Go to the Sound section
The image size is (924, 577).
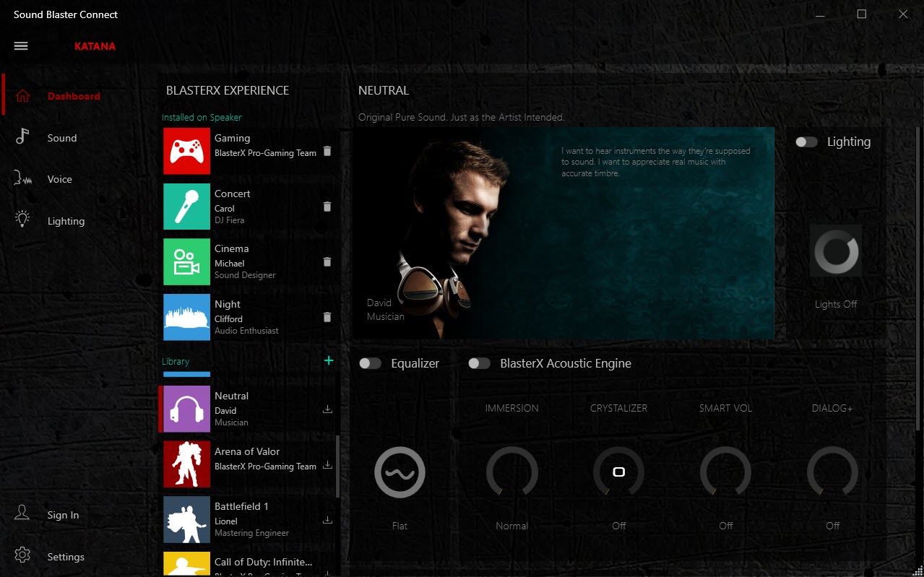[x=62, y=138]
